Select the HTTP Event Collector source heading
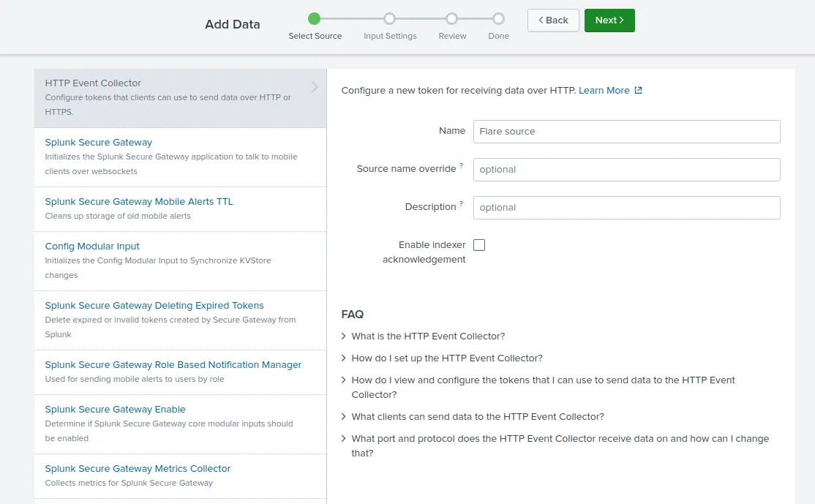 pyautogui.click(x=93, y=83)
